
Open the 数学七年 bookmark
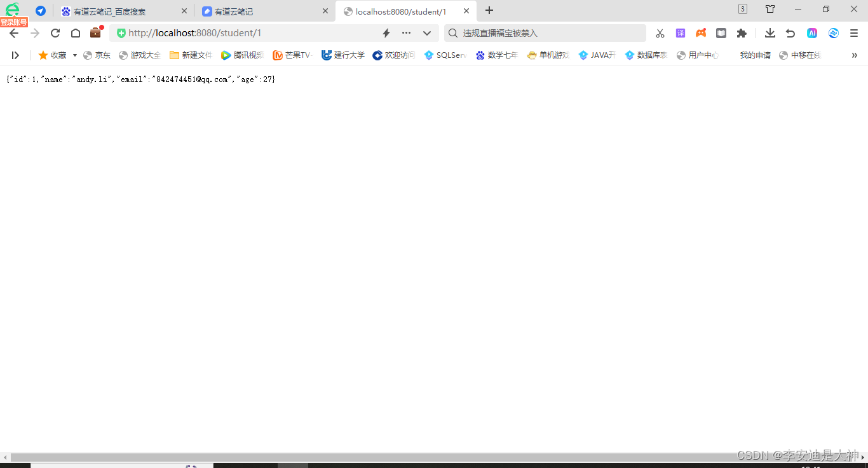(497, 55)
